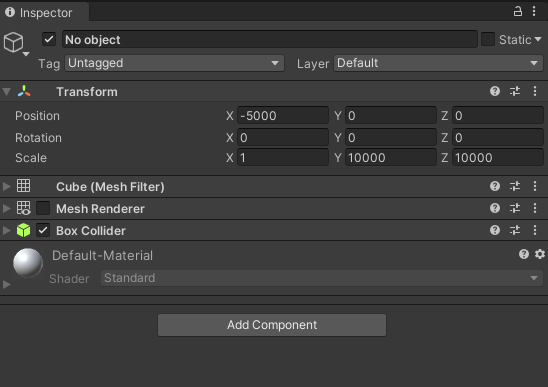The image size is (548, 387).
Task: Open Transform presets slider icon
Action: point(515,91)
